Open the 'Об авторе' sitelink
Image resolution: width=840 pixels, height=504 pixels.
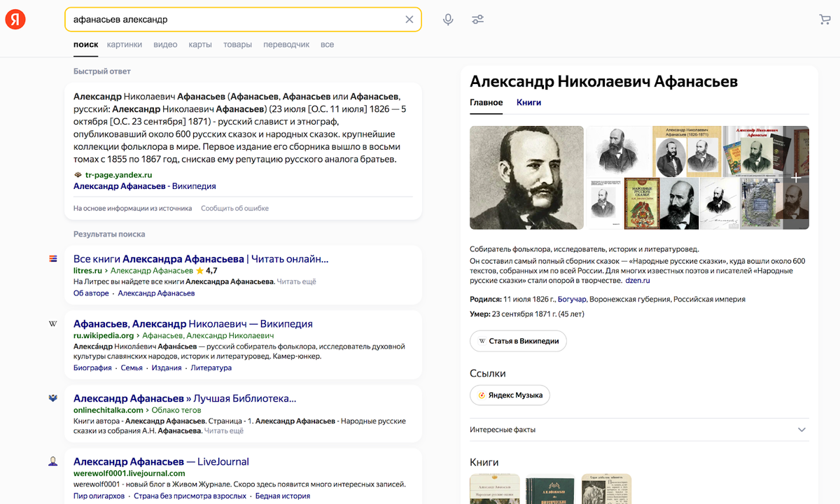(91, 293)
